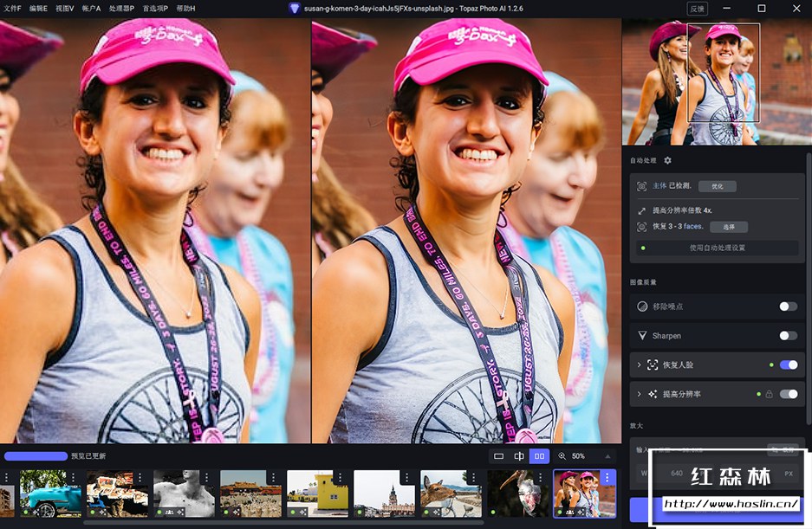Open options menu of blue car thumbnail

pos(73,477)
